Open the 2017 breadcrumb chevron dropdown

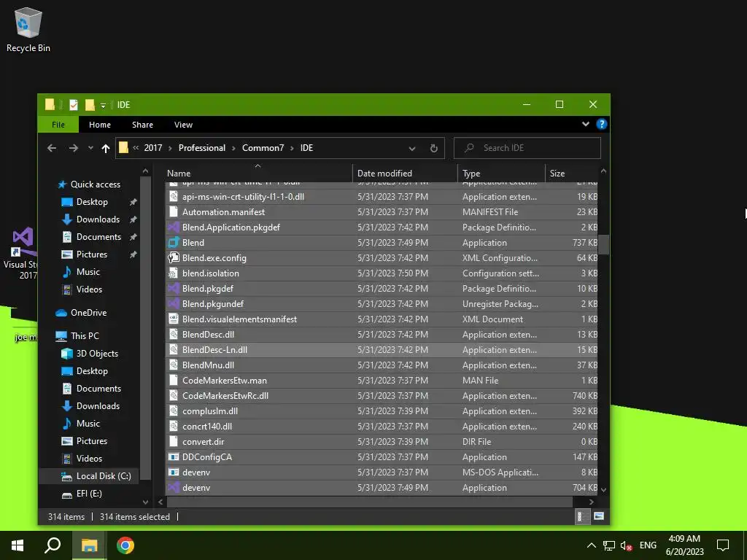tap(170, 148)
